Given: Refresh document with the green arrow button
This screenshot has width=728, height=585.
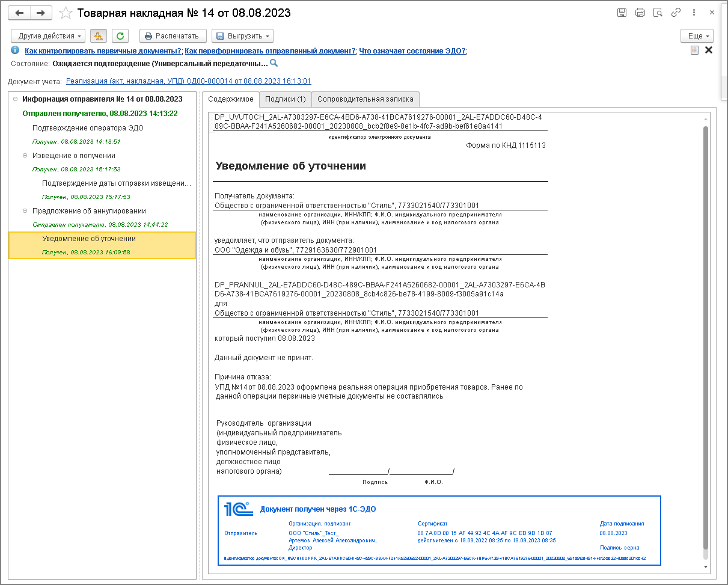Looking at the screenshot, I should (x=120, y=36).
